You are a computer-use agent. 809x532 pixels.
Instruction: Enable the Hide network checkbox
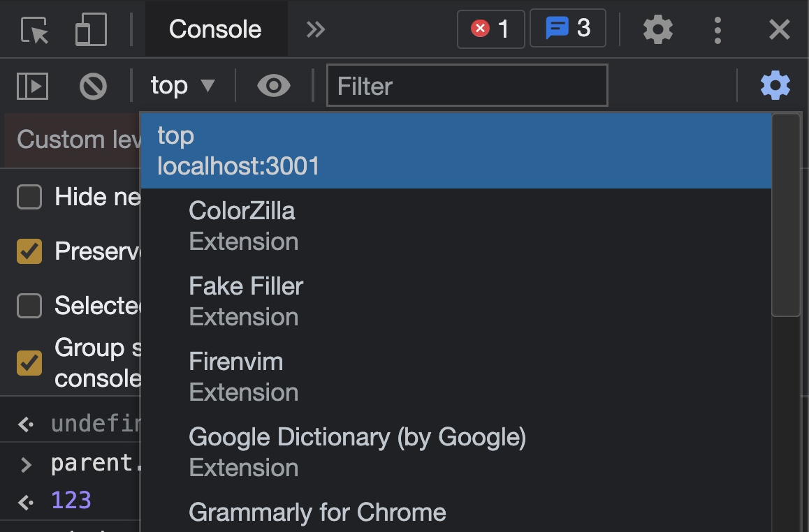29,197
